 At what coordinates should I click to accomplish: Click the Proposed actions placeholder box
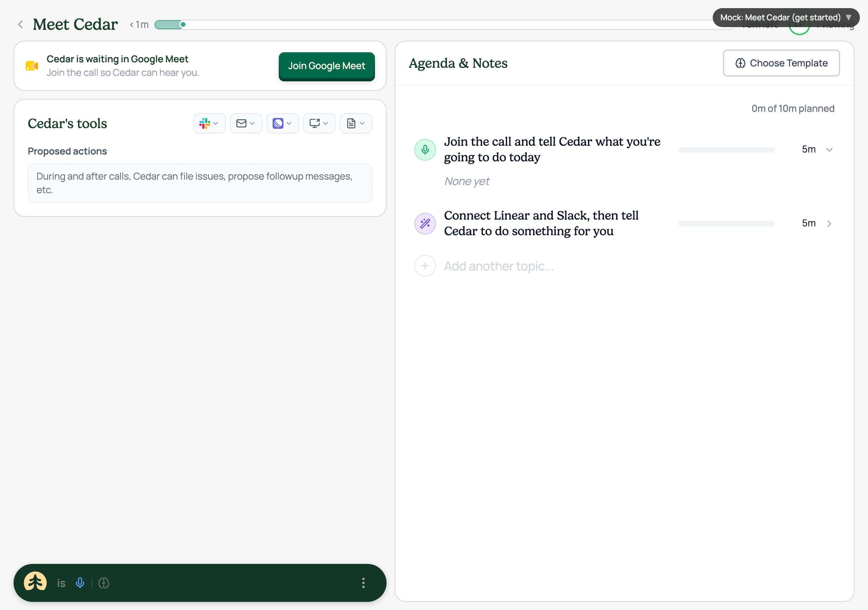[200, 183]
